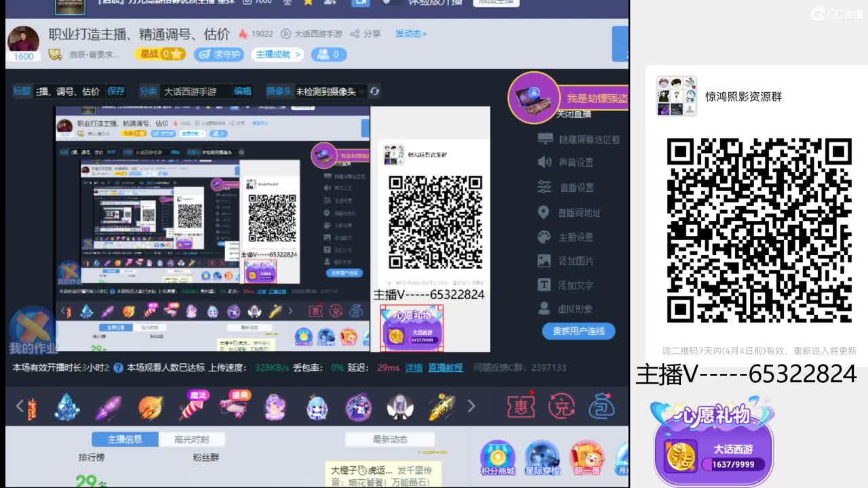Select the grey-haired angel gift
This screenshot has height=488, width=868.
click(x=400, y=407)
